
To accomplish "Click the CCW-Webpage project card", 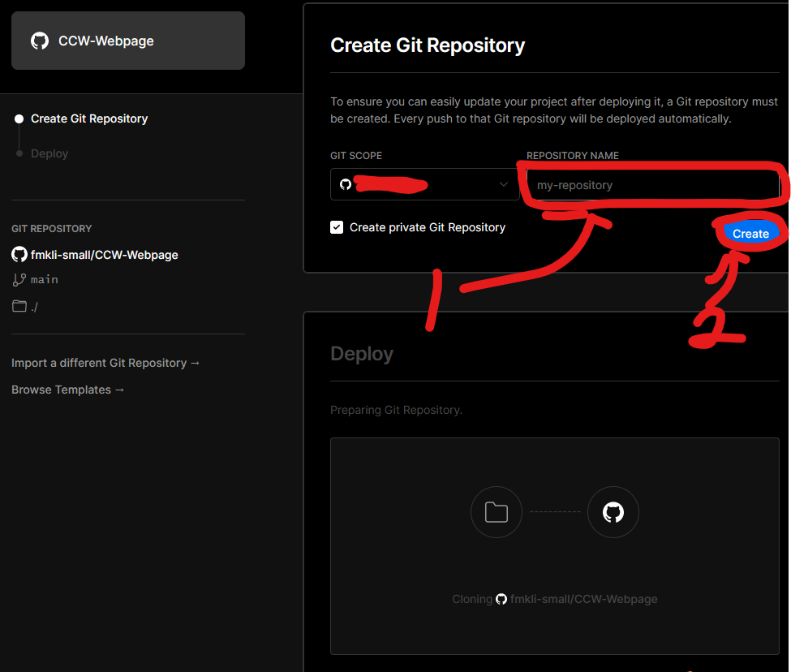I will (128, 41).
